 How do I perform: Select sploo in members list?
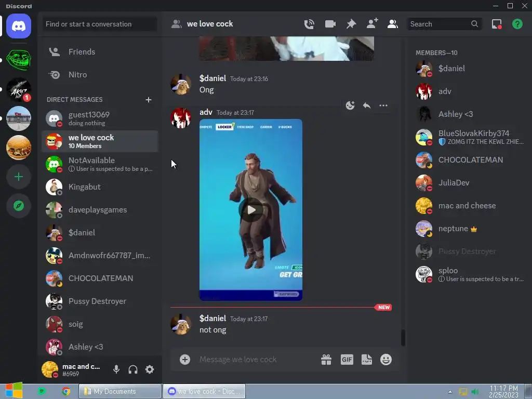click(470, 274)
